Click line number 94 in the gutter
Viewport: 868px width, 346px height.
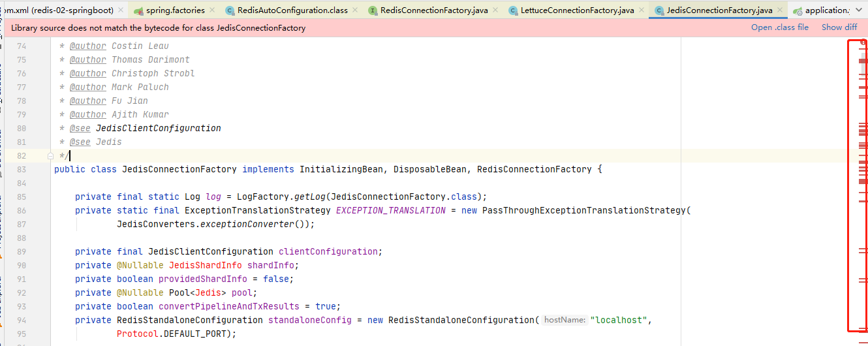(x=22, y=320)
